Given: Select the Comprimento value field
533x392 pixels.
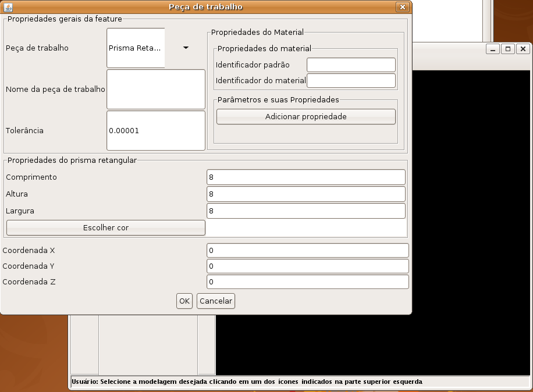Looking at the screenshot, I should [305, 177].
